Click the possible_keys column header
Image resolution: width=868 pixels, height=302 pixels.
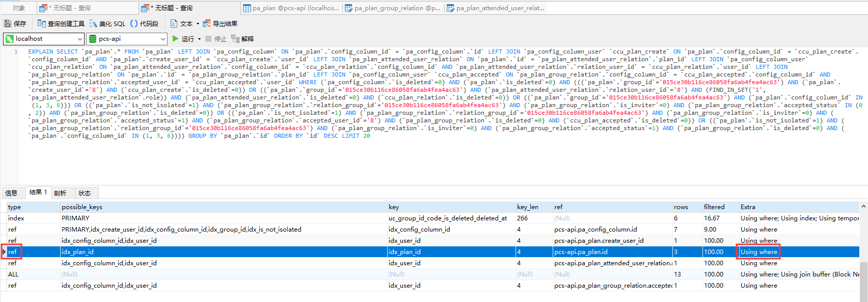point(82,207)
